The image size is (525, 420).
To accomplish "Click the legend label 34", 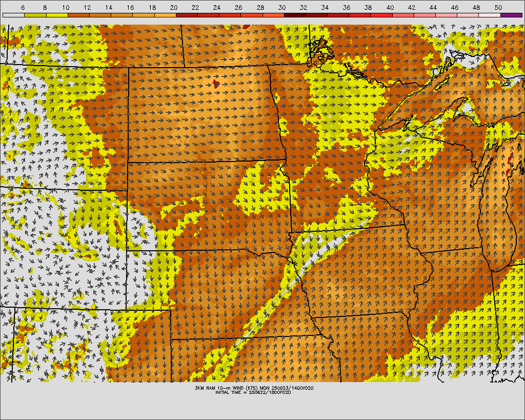I will click(325, 7).
